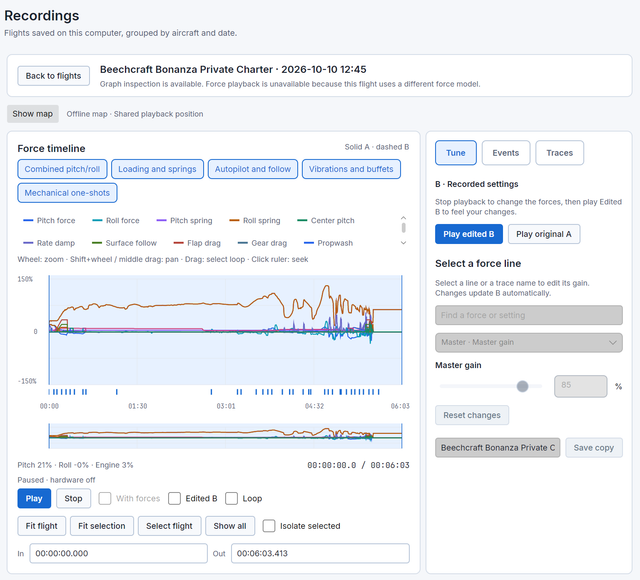
Task: Toggle the Center pitch legend trace
Action: pyautogui.click(x=326, y=220)
